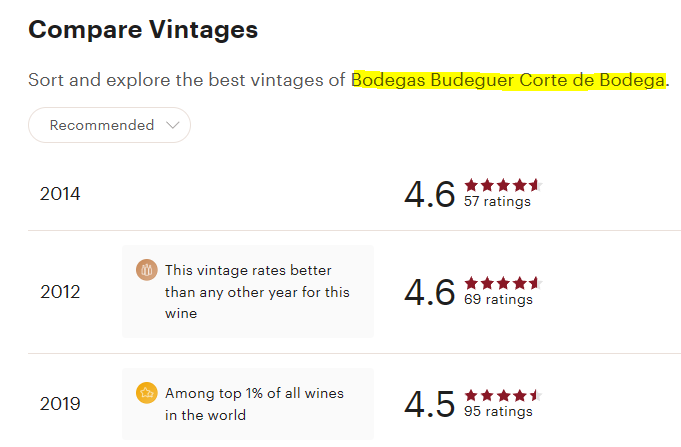The width and height of the screenshot is (681, 447).
Task: Click 'Among top 1% of all wines' card
Action: pyautogui.click(x=248, y=404)
